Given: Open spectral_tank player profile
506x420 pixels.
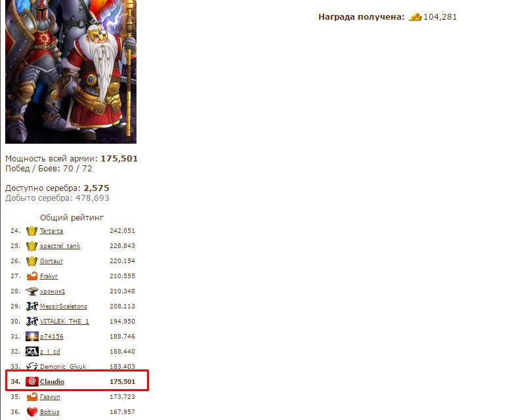Looking at the screenshot, I should click(x=60, y=246).
